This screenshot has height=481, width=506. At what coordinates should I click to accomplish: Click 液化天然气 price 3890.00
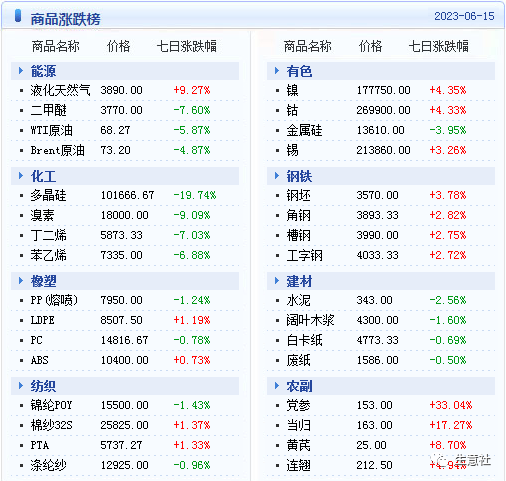coord(121,90)
